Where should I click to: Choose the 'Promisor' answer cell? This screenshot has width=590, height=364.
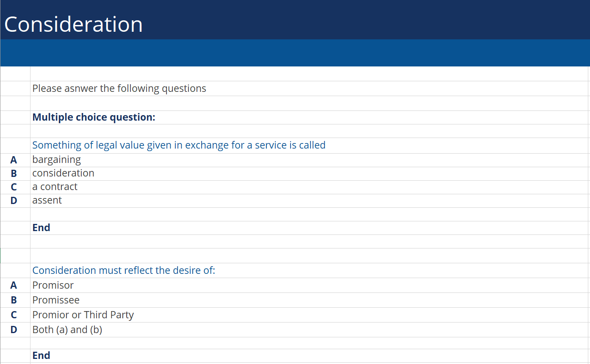coord(53,285)
